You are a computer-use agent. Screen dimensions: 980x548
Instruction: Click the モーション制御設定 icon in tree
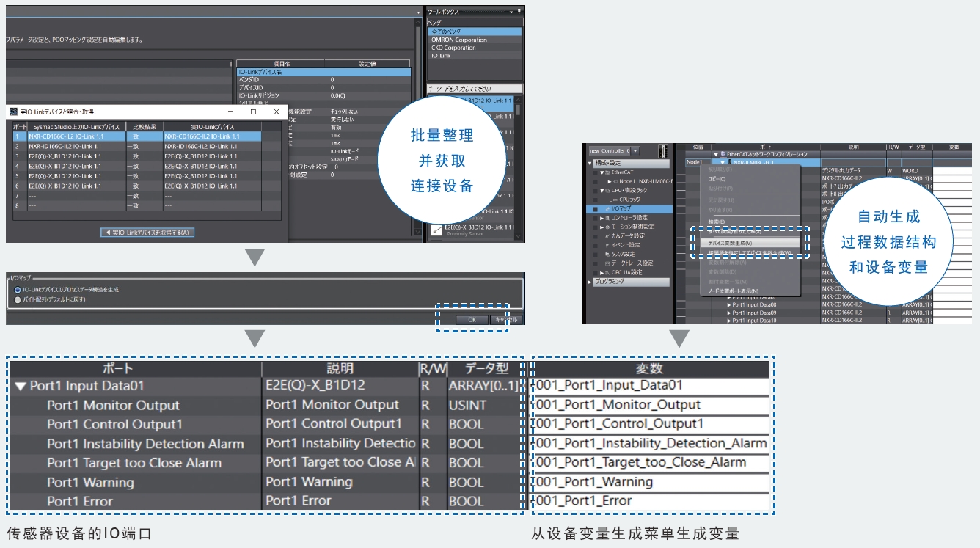[x=607, y=227]
